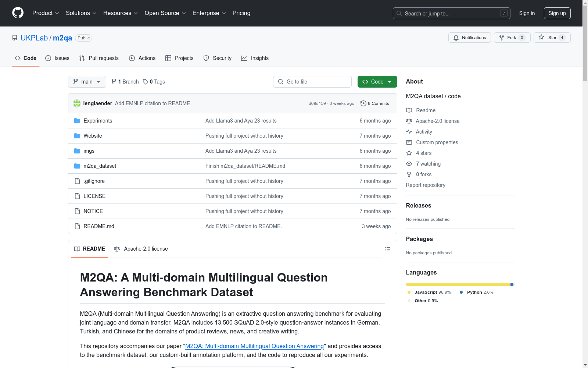Click the README.md file icon
The height and width of the screenshot is (368, 588).
click(x=77, y=226)
